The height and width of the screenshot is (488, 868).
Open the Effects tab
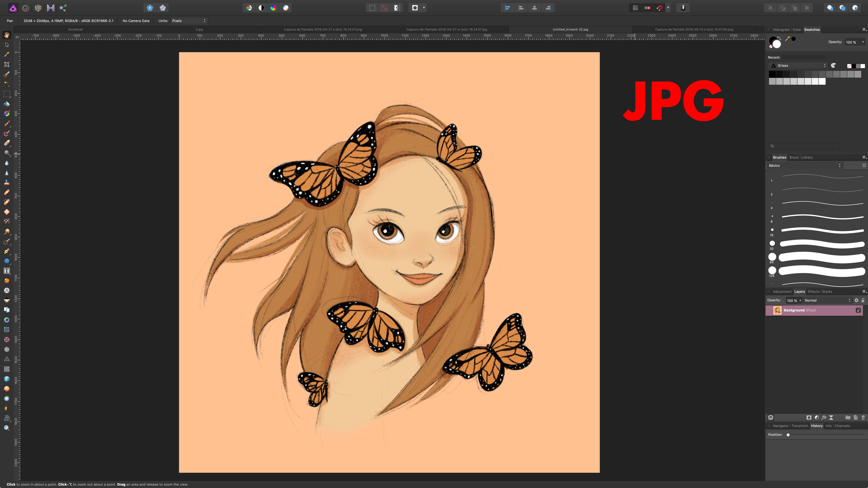click(x=813, y=292)
